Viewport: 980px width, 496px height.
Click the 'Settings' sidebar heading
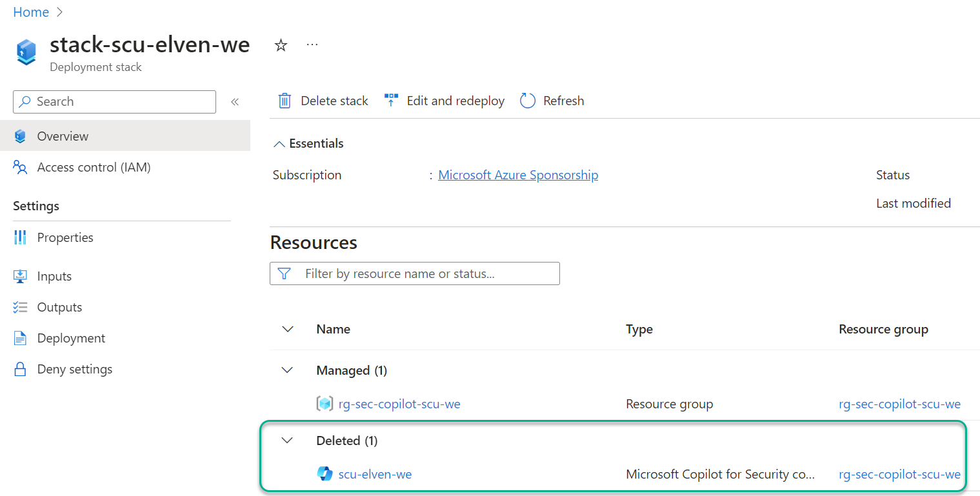tap(36, 206)
